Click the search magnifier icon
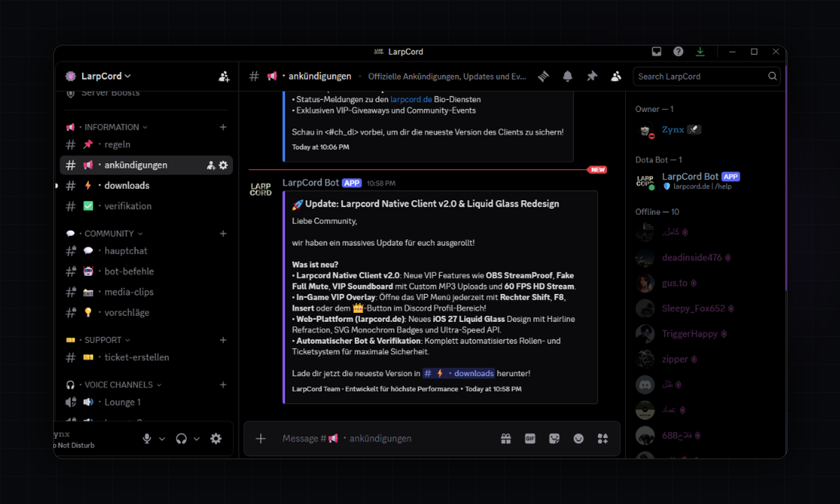840x504 pixels. (x=772, y=76)
